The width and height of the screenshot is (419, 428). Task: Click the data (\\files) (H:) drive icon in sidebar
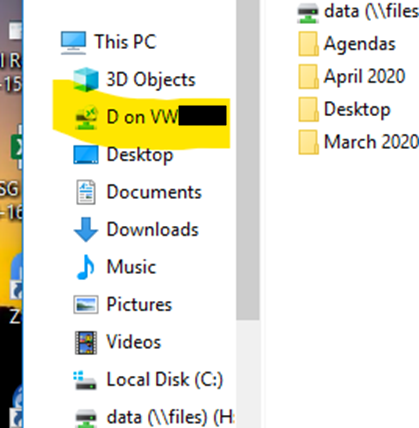[x=86, y=419]
